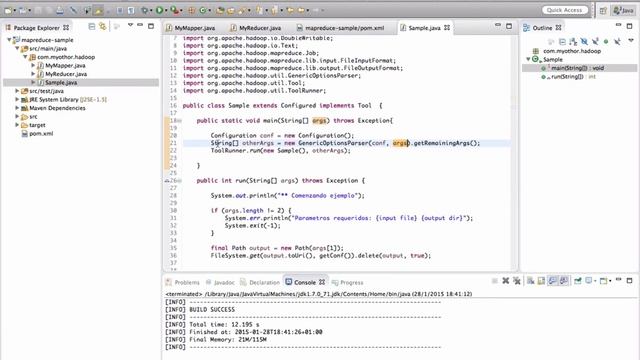Click the Open Perspective icon
The height and width of the screenshot is (360, 640).
pyautogui.click(x=603, y=10)
